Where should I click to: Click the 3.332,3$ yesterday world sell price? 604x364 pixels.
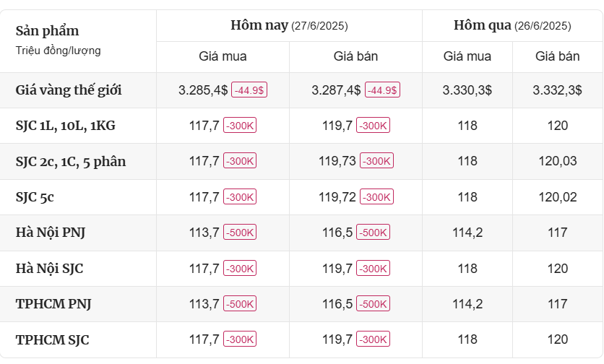[x=558, y=90]
